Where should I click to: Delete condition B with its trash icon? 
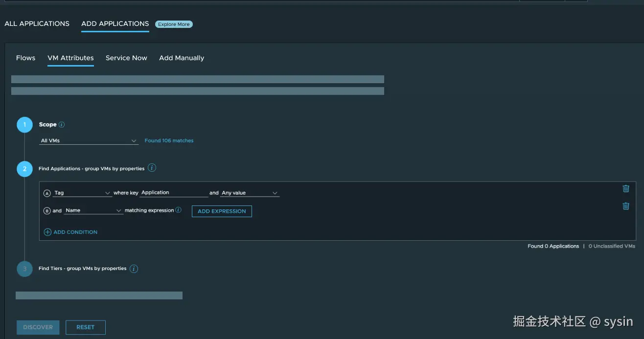(625, 206)
